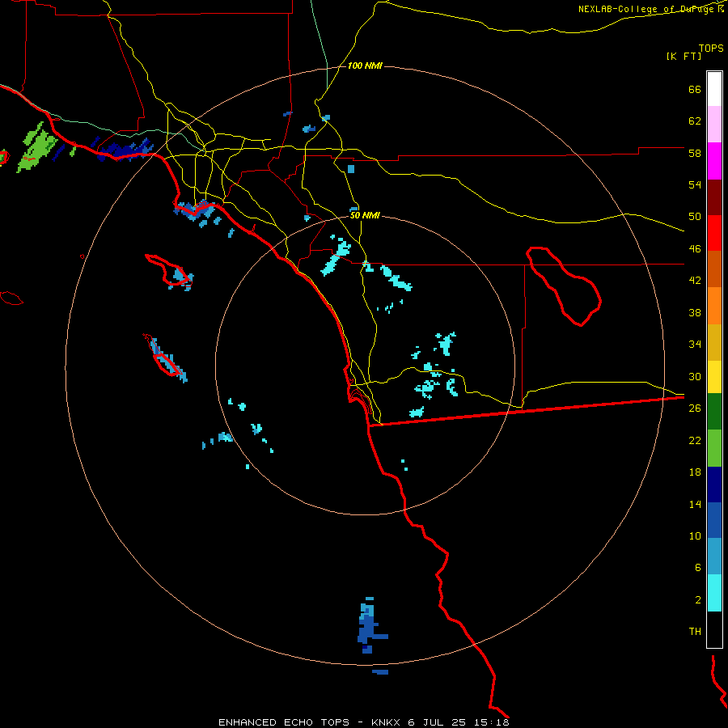Click the legend value "26"
The width and height of the screenshot is (728, 728).
click(695, 408)
